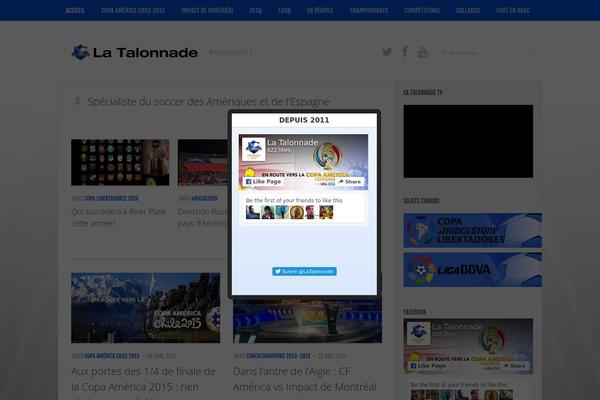Open the team crests article thumbnail
This screenshot has height=400, width=600.
pos(120,163)
